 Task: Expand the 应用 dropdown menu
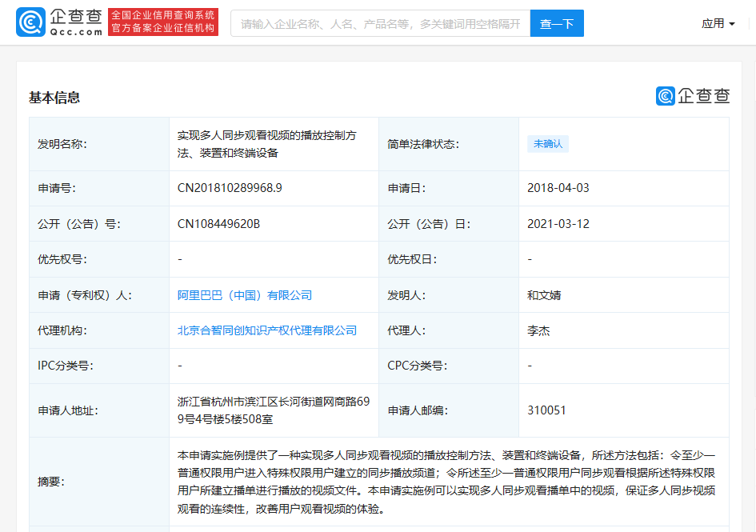[x=718, y=24]
